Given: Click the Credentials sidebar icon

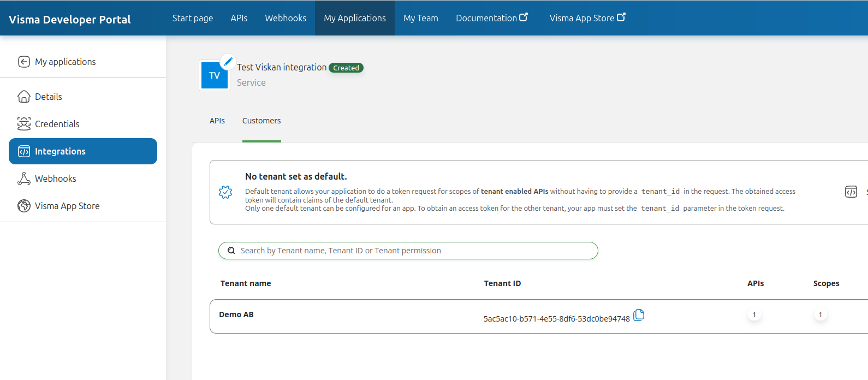Looking at the screenshot, I should pyautogui.click(x=24, y=124).
